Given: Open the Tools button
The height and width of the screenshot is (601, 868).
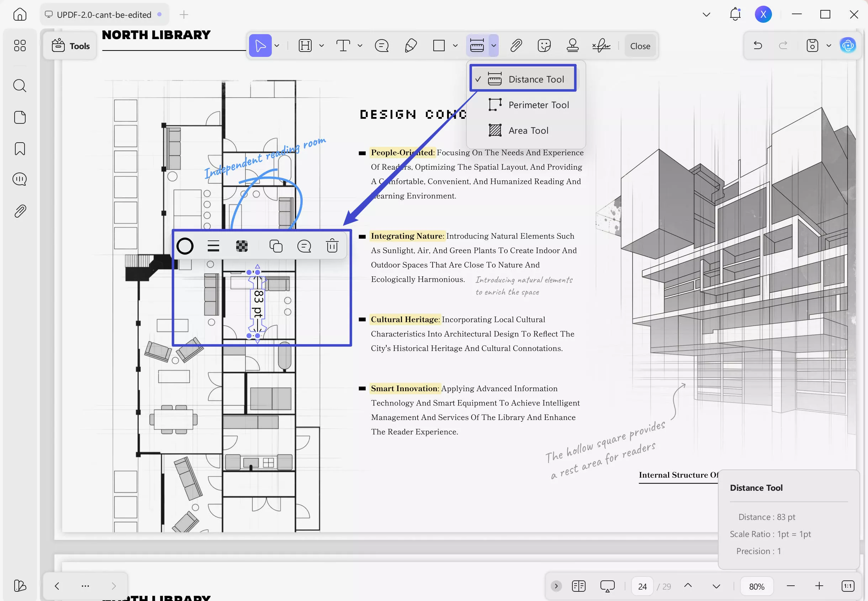Looking at the screenshot, I should tap(70, 46).
